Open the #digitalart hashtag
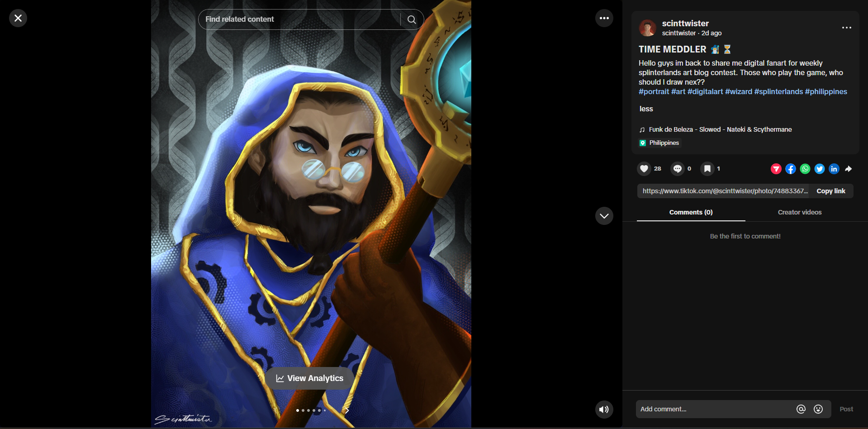The width and height of the screenshot is (868, 429). pyautogui.click(x=705, y=91)
